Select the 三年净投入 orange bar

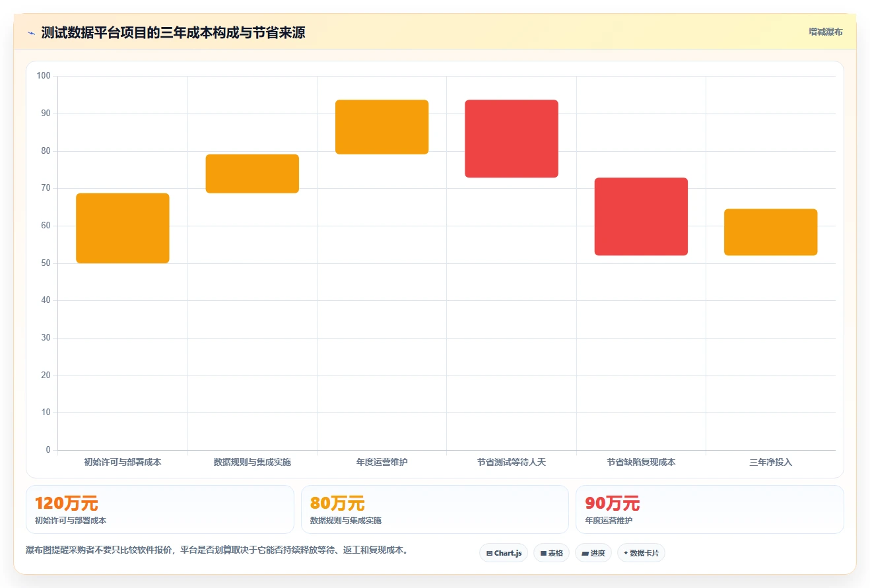point(771,232)
